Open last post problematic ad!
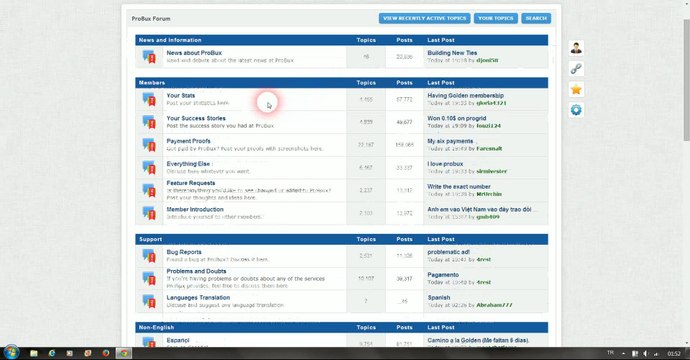This screenshot has height=360, width=690. (448, 252)
